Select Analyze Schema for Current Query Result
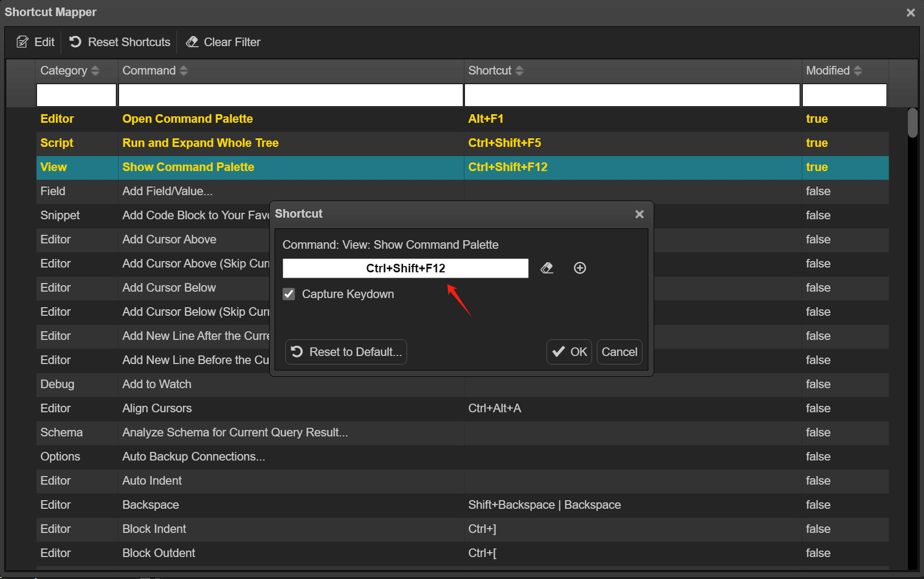This screenshot has height=579, width=924. 235,433
